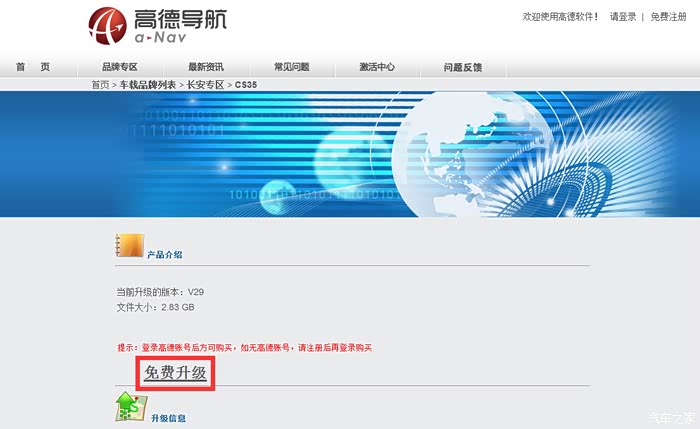Open 激活中心 navigation item
The image size is (700, 429).
tap(377, 67)
